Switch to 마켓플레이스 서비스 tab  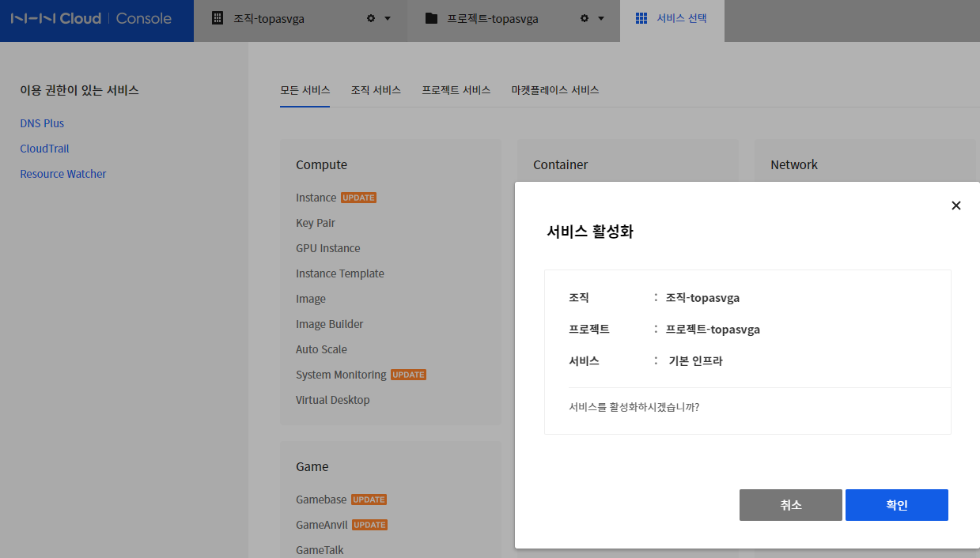pos(555,90)
